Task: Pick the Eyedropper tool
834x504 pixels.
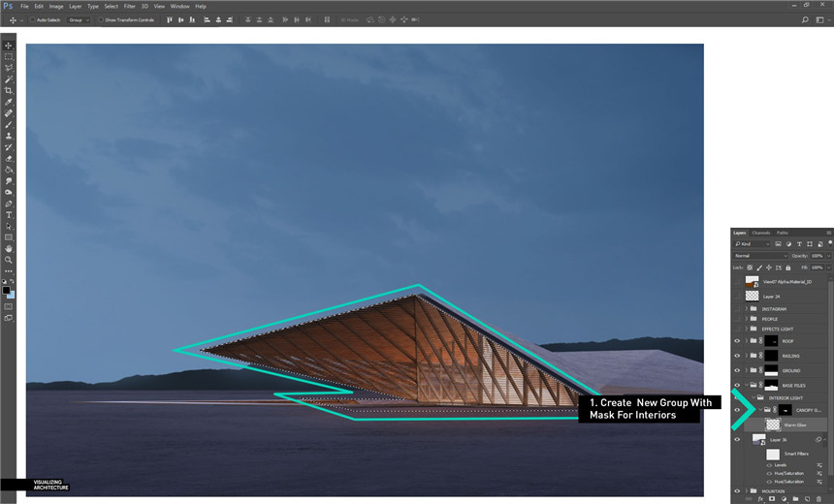Action: (9, 102)
